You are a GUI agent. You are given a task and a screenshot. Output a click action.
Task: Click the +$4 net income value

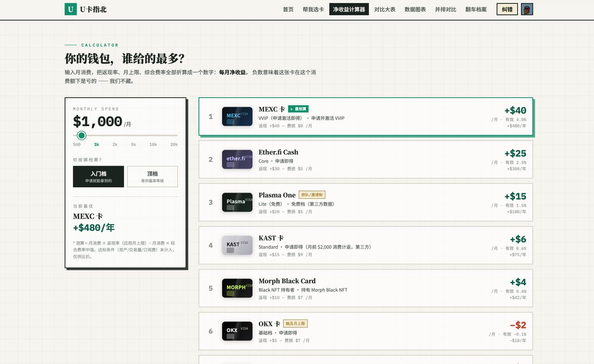[x=518, y=282]
